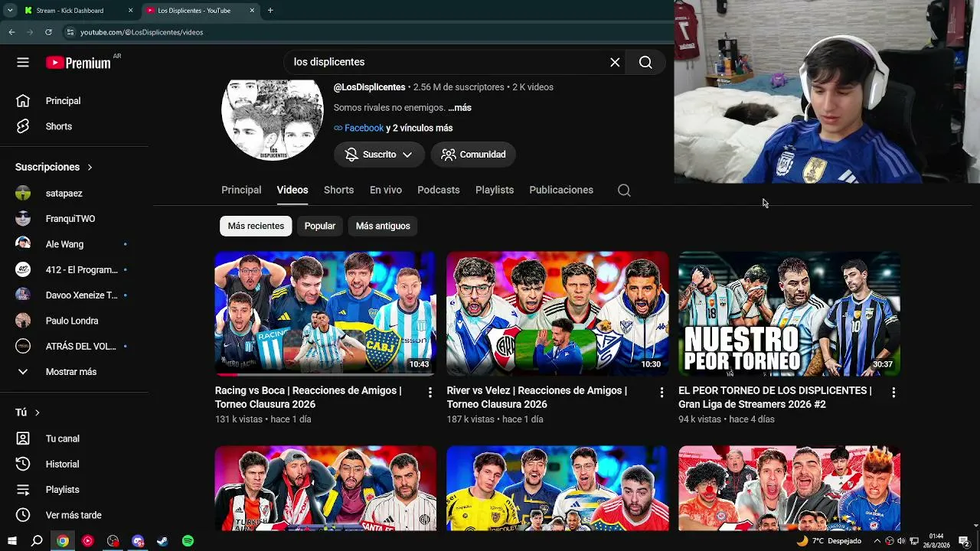View site information icon in address bar
The height and width of the screenshot is (551, 980).
point(70,32)
